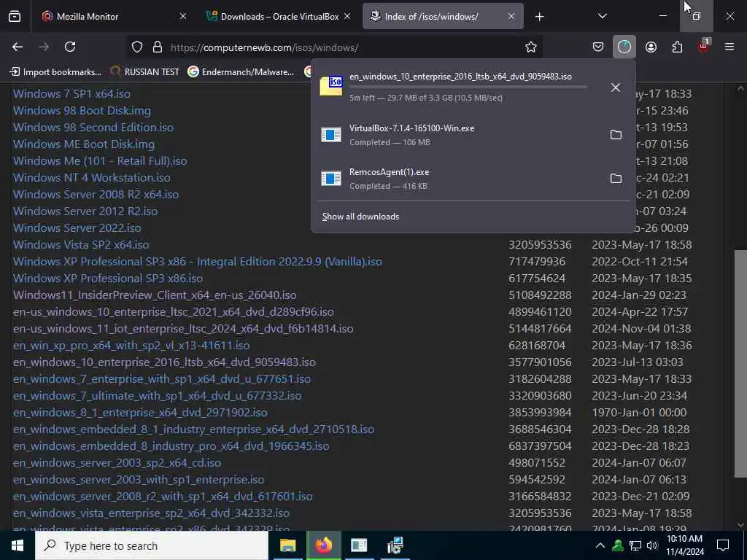Open the Endermanch/Malware bookmark

pyautogui.click(x=241, y=72)
